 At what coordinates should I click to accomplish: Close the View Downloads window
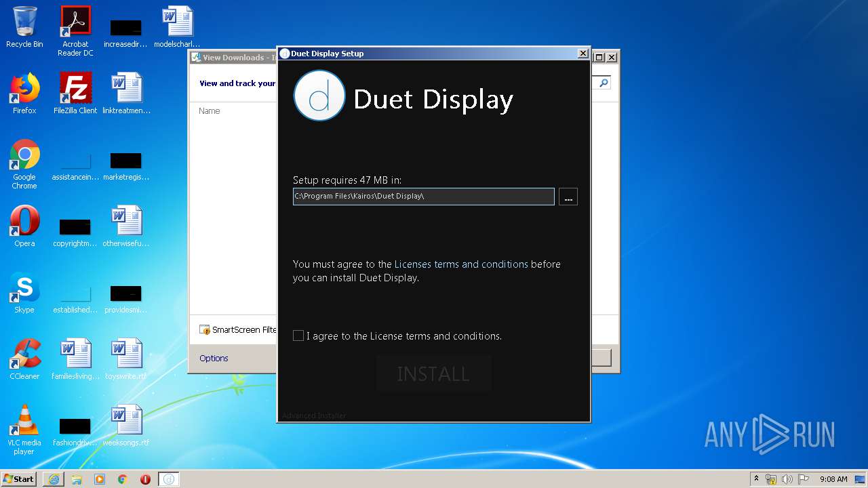click(612, 58)
